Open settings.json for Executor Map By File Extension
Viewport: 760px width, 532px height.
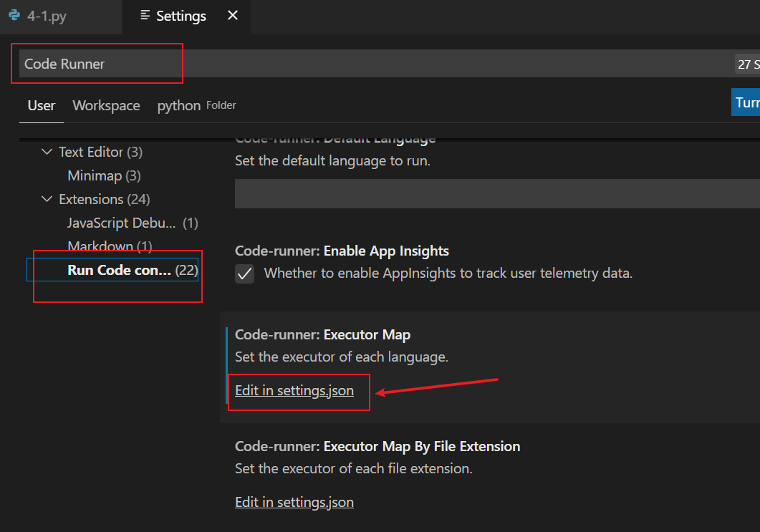pyautogui.click(x=294, y=502)
